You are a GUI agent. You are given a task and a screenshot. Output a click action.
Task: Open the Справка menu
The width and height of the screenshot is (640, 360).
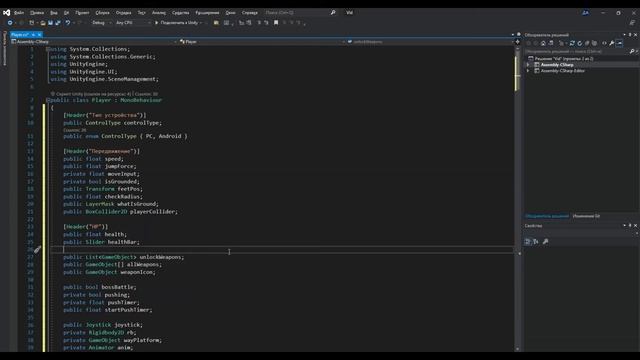pos(249,13)
